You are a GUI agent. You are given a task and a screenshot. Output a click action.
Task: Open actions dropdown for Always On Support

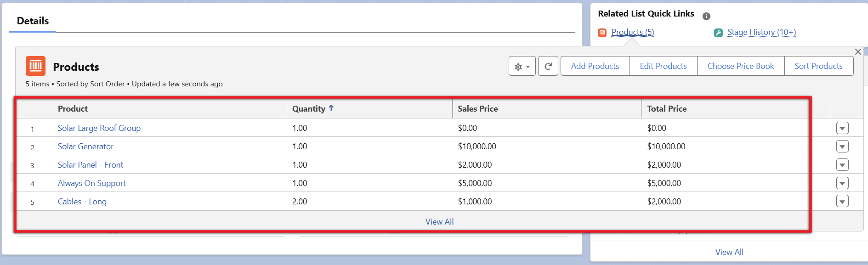coord(842,183)
